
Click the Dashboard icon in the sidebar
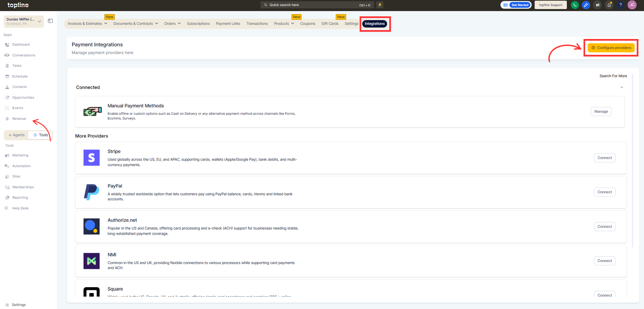[x=7, y=45]
